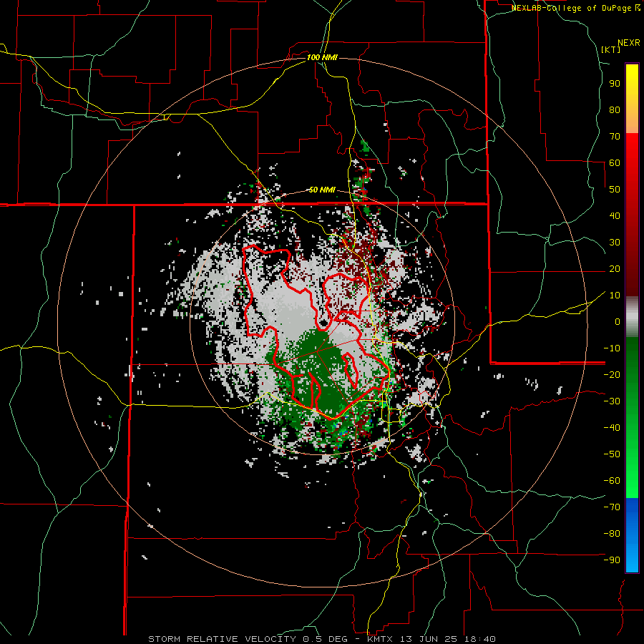Click the 50 NMI range ring label

322,190
